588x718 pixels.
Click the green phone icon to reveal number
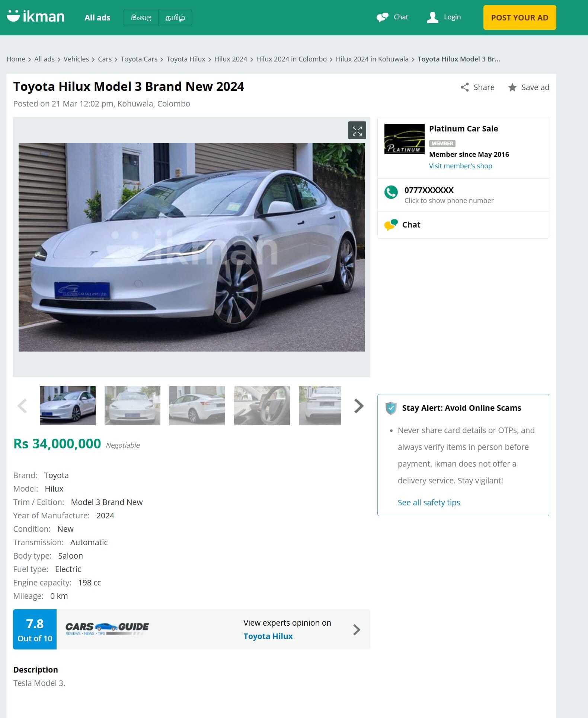(x=391, y=192)
